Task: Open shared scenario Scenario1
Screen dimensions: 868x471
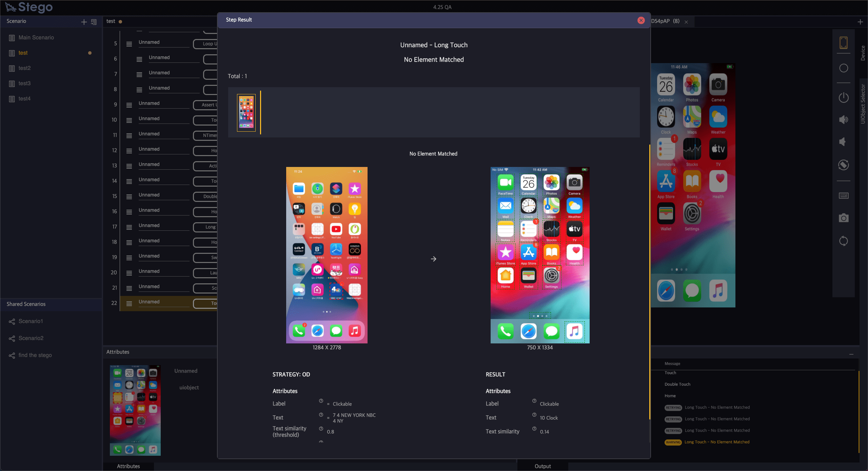Action: pyautogui.click(x=31, y=321)
